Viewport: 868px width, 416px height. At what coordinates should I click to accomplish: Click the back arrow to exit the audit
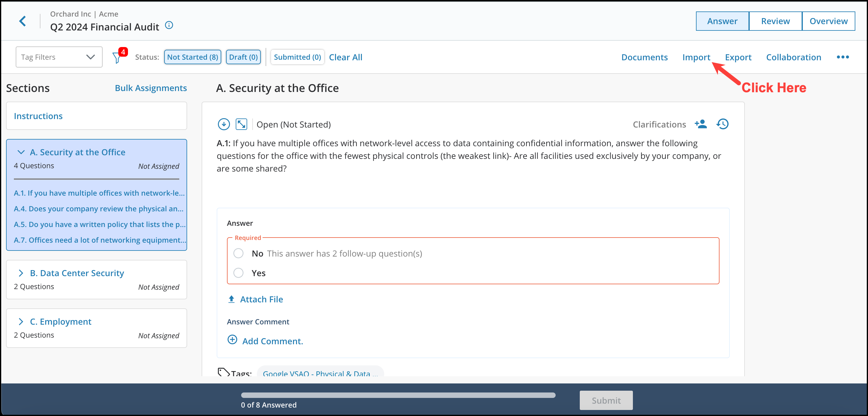23,21
